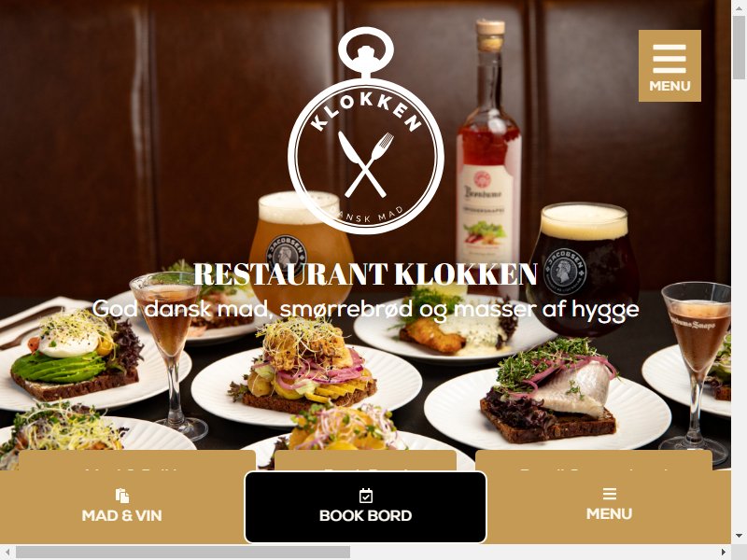747x560 pixels.
Task: Click the calendar-check icon above BOOK BORD
Action: tap(365, 496)
